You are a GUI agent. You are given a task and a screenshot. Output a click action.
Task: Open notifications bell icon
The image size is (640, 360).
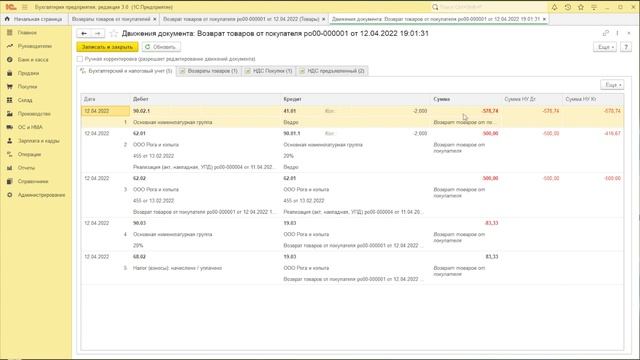coord(554,7)
